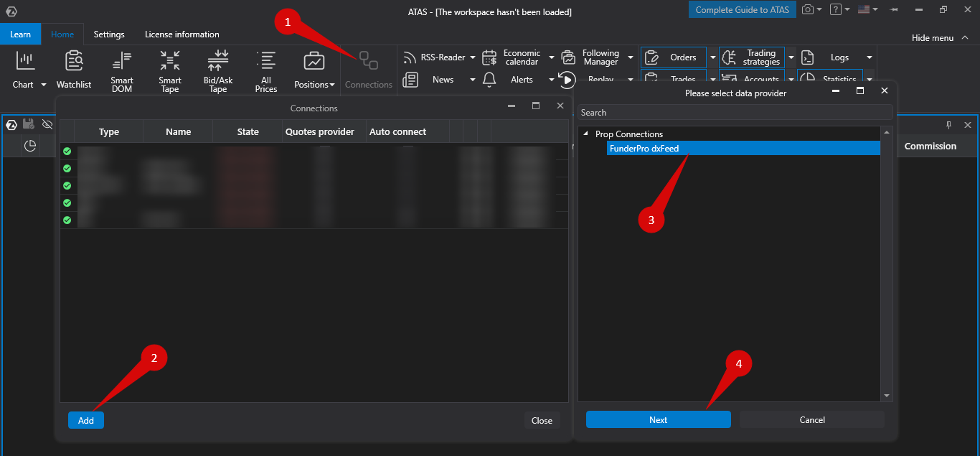The width and height of the screenshot is (980, 456).
Task: Sort connections by State column
Action: 248,131
